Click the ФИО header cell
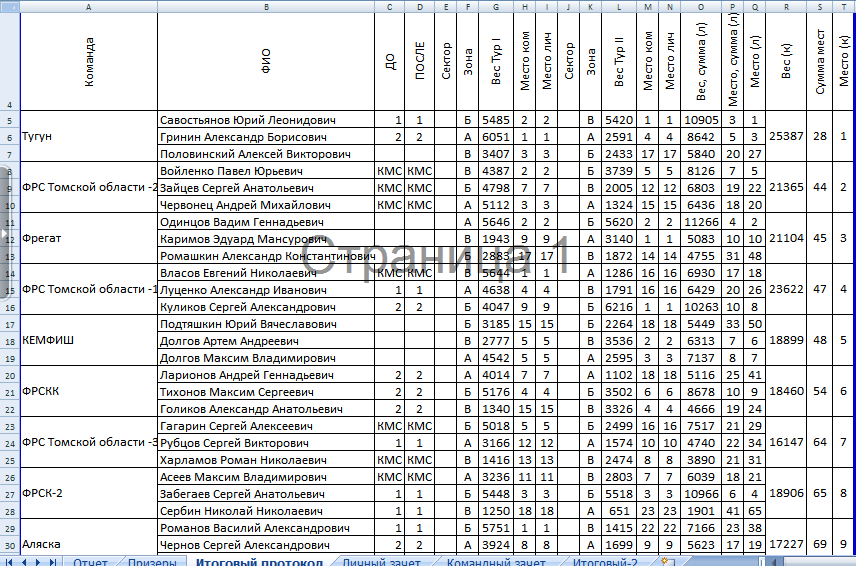This screenshot has width=856, height=566. [x=266, y=62]
